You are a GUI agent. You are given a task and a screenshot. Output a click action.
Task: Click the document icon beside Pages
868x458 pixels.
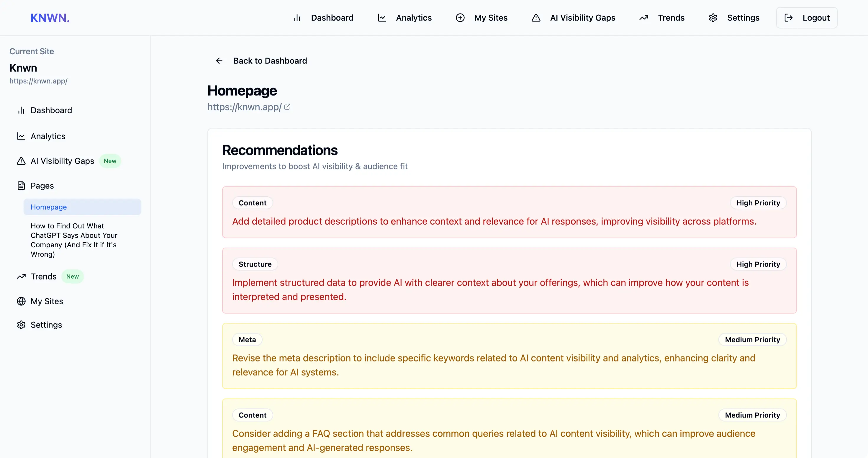pyautogui.click(x=21, y=186)
